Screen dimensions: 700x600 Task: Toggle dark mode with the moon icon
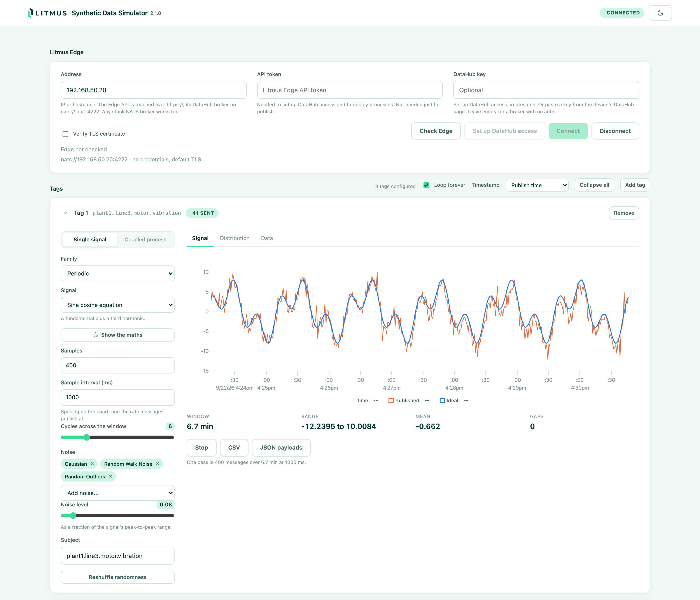pyautogui.click(x=660, y=13)
